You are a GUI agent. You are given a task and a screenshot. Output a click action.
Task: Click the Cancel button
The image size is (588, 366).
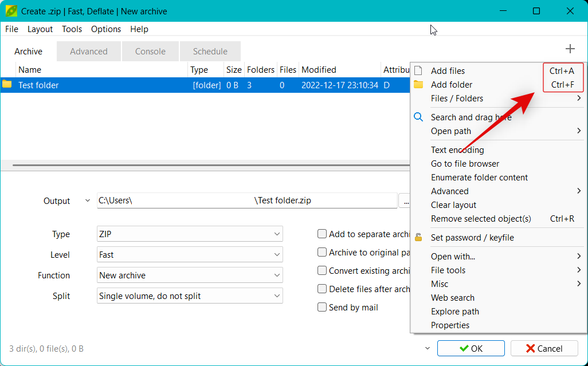pyautogui.click(x=544, y=348)
